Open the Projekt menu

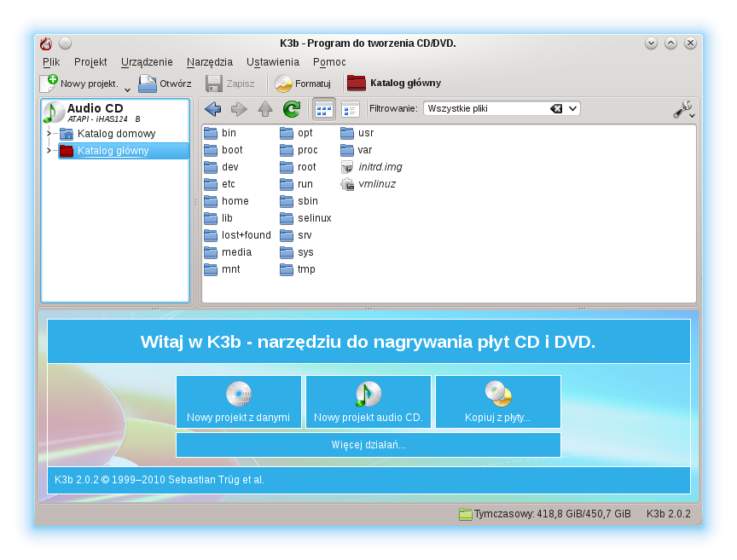90,62
